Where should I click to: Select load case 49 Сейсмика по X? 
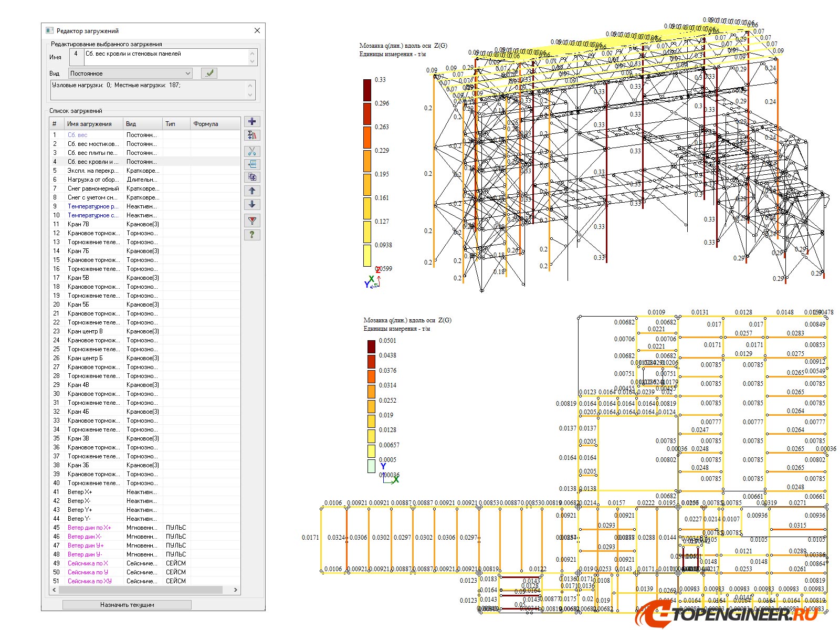[x=88, y=563]
